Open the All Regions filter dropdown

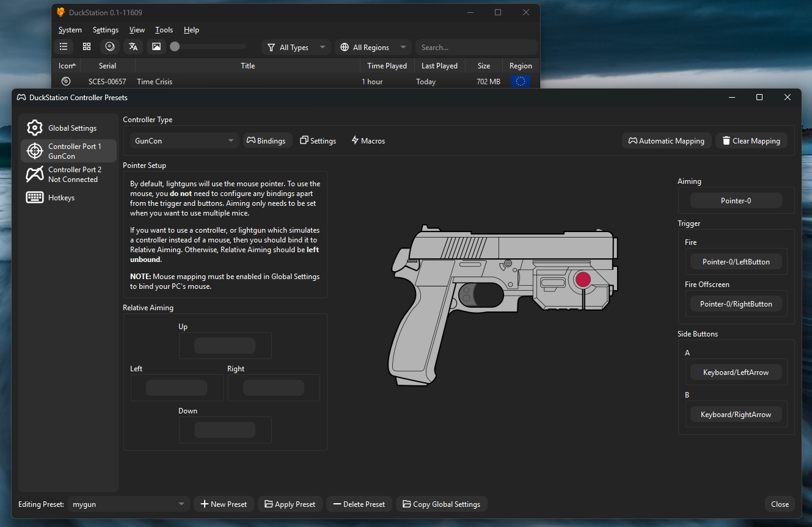373,47
